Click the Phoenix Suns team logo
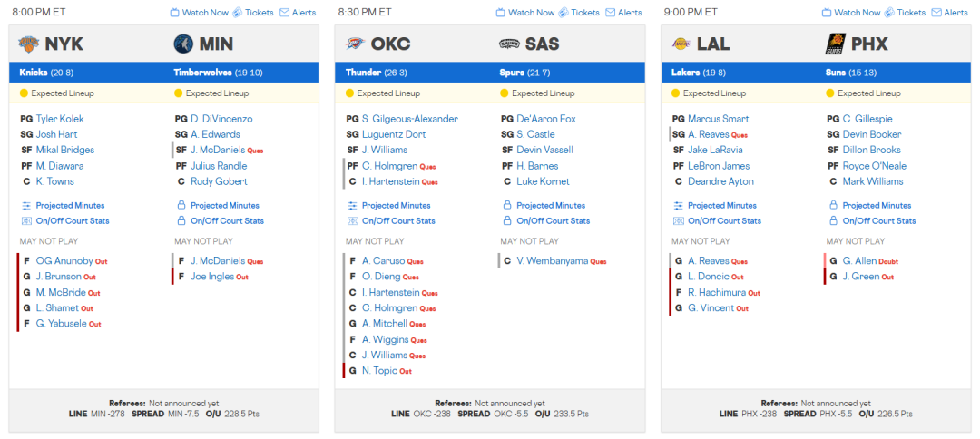This screenshot has height=439, width=980. pyautogui.click(x=836, y=44)
